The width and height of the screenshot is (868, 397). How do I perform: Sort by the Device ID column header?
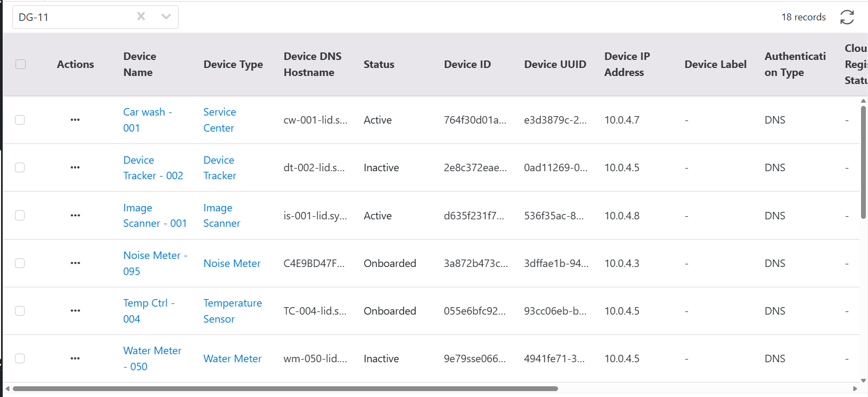point(467,64)
